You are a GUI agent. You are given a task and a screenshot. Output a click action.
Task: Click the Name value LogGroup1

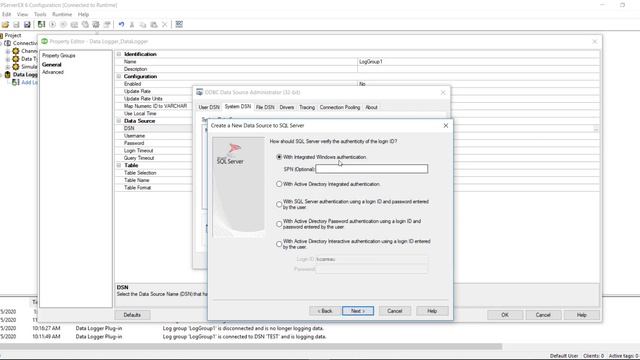pos(371,62)
